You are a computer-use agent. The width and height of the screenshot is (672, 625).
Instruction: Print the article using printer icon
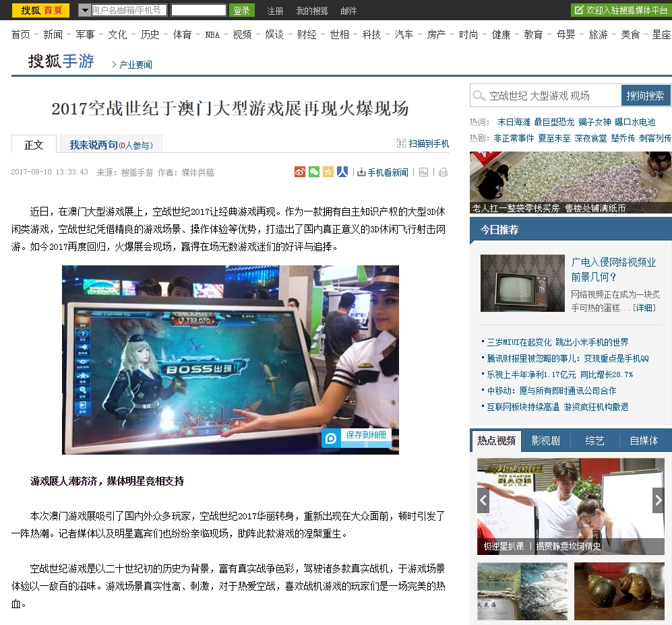click(x=443, y=172)
